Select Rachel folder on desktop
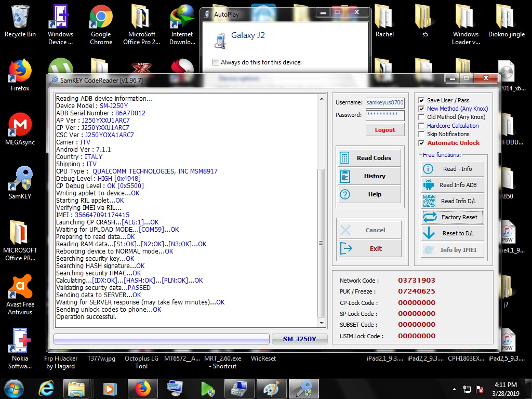Image resolution: width=532 pixels, height=399 pixels. [384, 21]
